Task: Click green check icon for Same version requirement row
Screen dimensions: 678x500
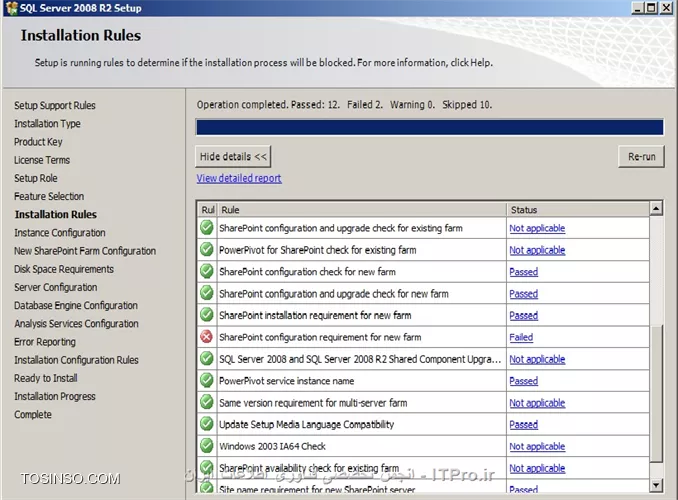Action: coord(207,403)
